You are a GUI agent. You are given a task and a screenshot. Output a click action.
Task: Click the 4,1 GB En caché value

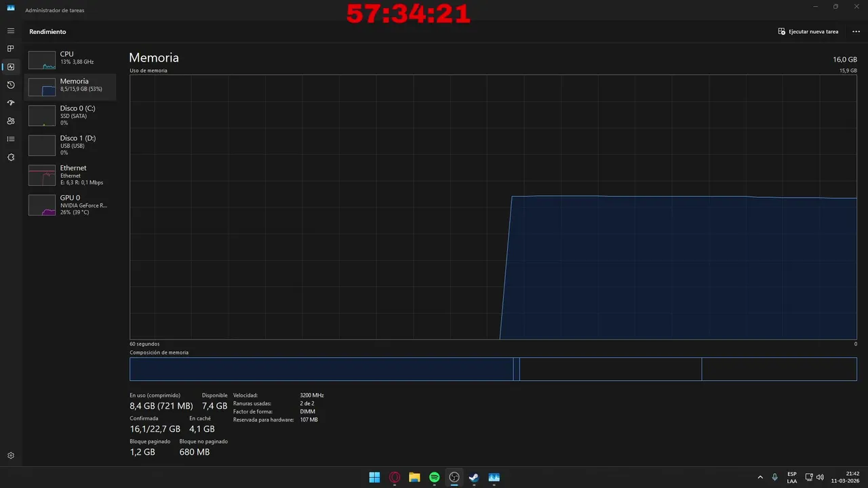tap(202, 429)
